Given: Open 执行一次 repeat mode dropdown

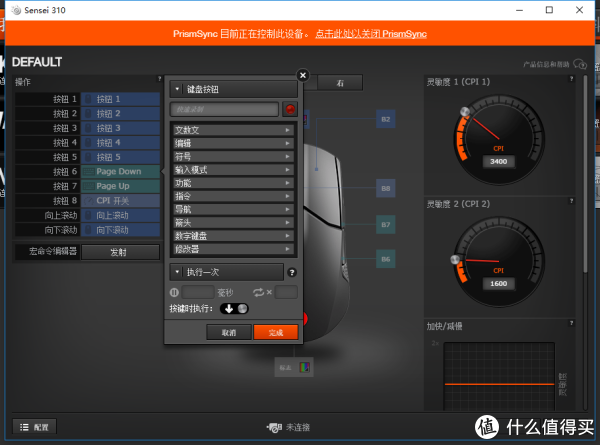Looking at the screenshot, I should coord(227,272).
